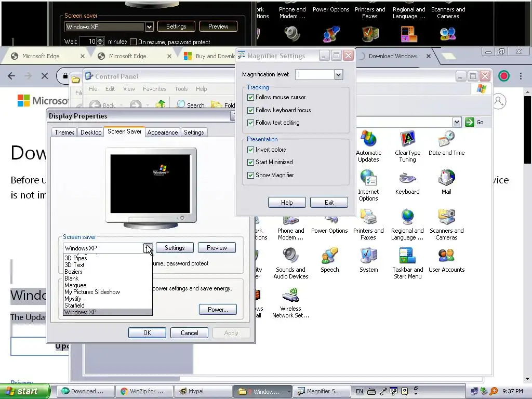Check On resume, password protect in magnified view
This screenshot has height=399, width=532.
pyautogui.click(x=134, y=42)
